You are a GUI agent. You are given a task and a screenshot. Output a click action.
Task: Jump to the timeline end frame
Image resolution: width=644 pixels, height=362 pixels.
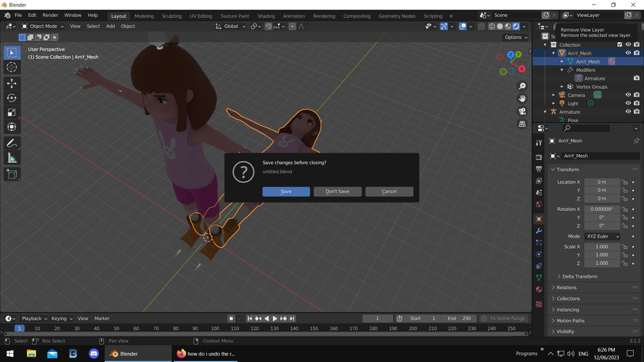(292, 318)
